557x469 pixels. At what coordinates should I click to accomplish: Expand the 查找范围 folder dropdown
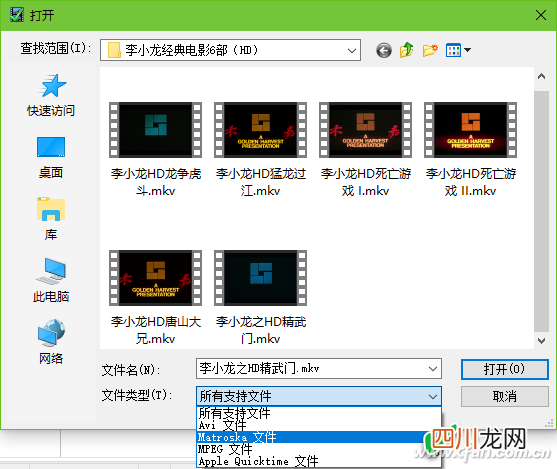352,50
